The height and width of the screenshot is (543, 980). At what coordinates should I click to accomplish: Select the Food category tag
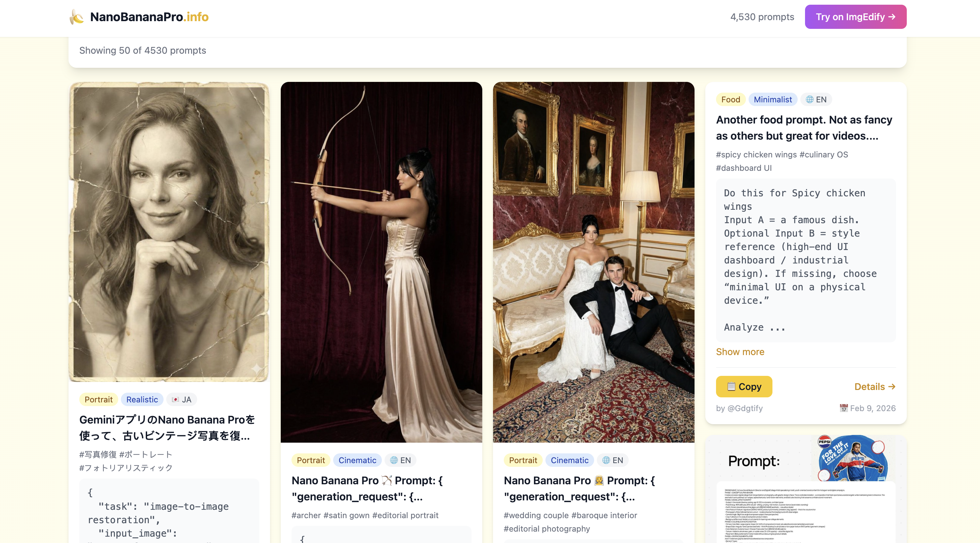pos(730,100)
